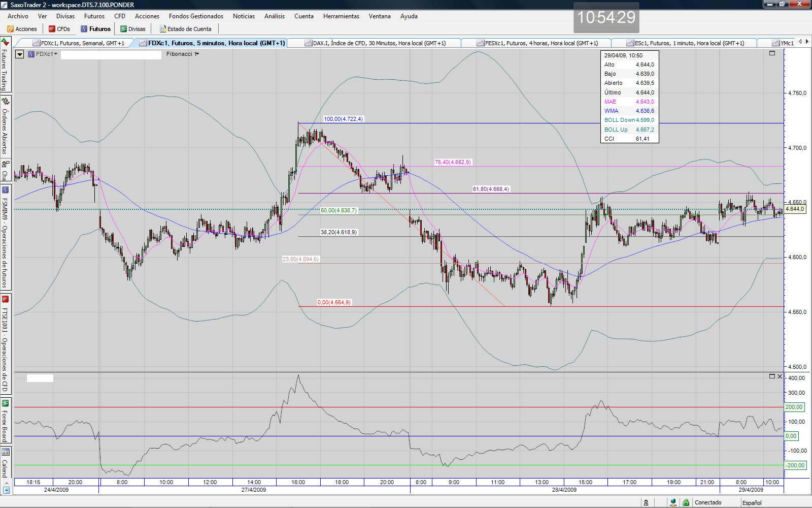This screenshot has width=812, height=508.
Task: Close the CCI indicator sub-panel
Action: [780, 376]
